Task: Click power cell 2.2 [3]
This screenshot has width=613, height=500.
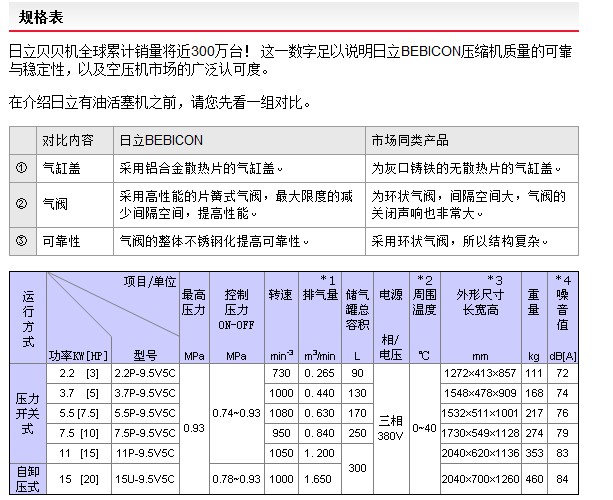Action: [x=79, y=373]
